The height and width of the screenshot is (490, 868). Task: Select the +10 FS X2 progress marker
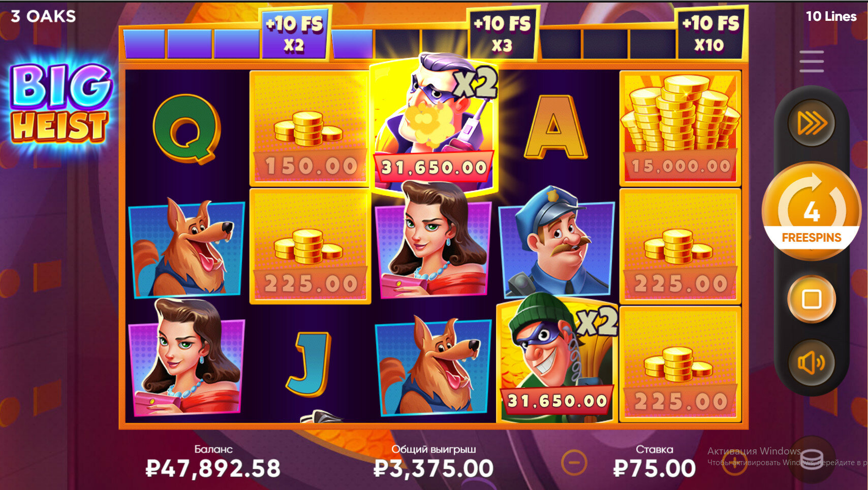click(295, 34)
